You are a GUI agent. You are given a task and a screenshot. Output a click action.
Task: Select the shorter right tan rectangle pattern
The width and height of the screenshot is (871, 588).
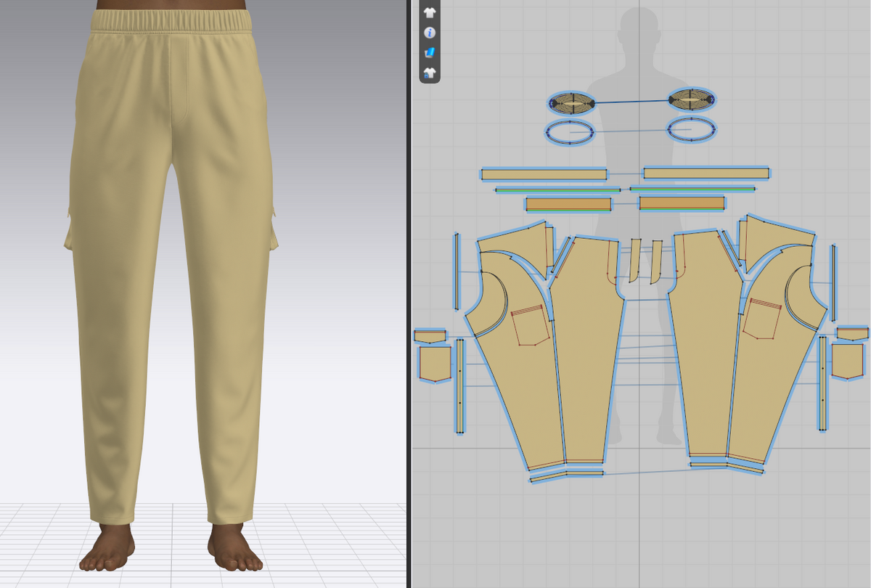click(682, 203)
